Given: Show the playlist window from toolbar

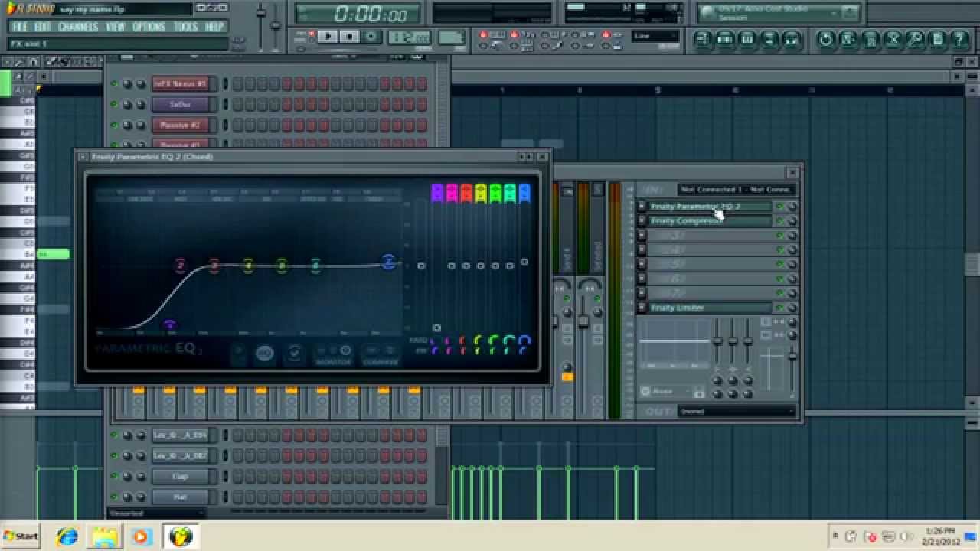Looking at the screenshot, I should 702,39.
